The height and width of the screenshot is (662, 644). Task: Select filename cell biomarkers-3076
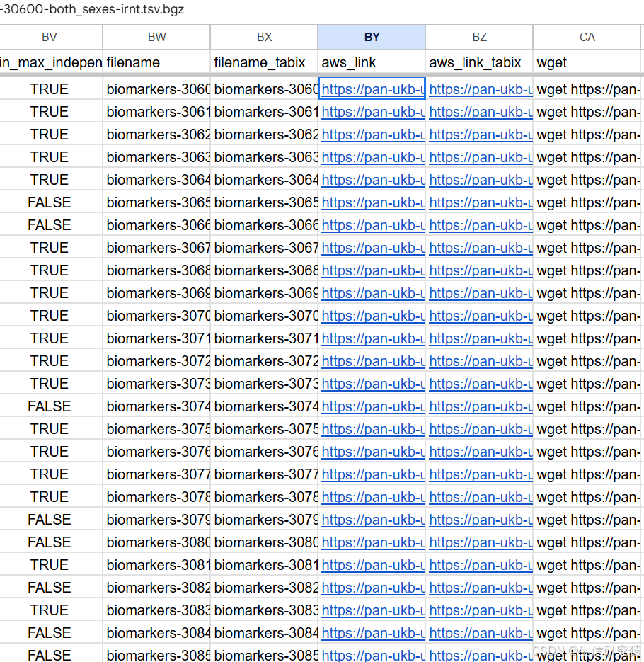(x=156, y=452)
